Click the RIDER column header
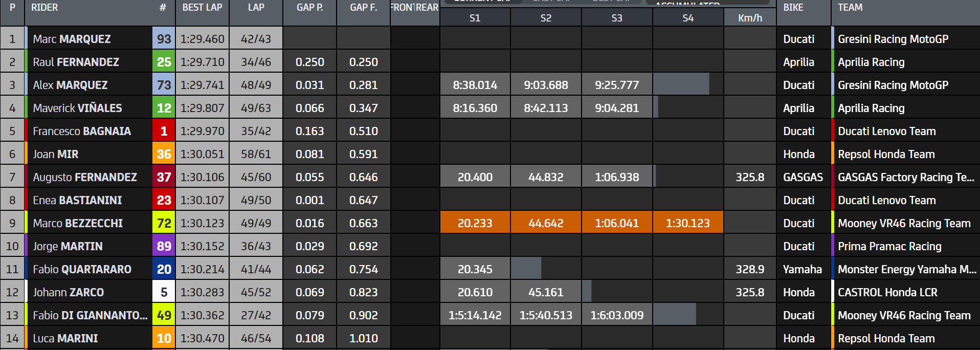The image size is (980, 350). [44, 8]
